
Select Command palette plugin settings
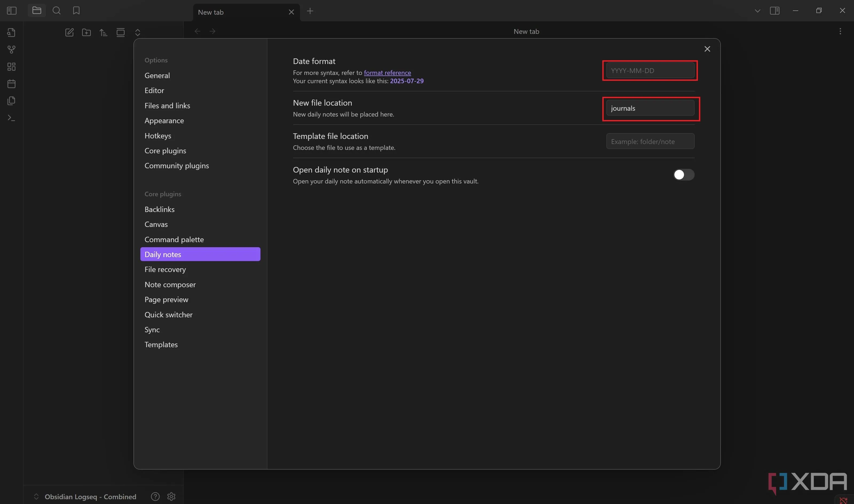pos(200,239)
